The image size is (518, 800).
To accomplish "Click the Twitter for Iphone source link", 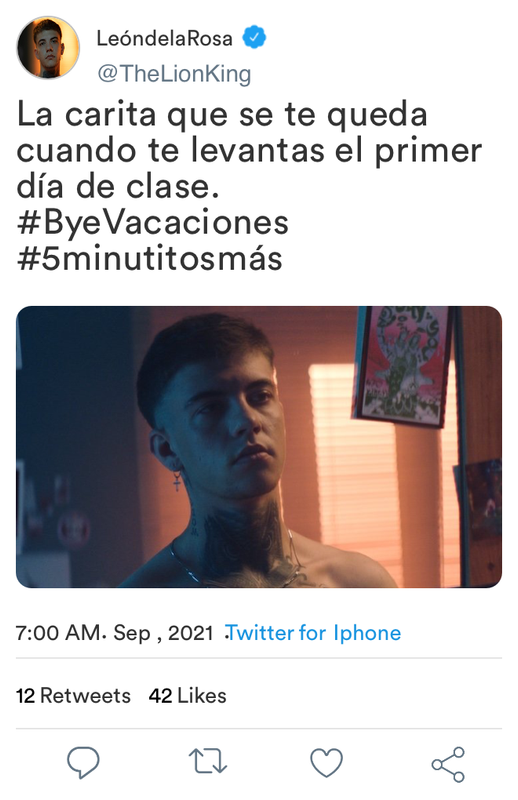I will pyautogui.click(x=313, y=633).
